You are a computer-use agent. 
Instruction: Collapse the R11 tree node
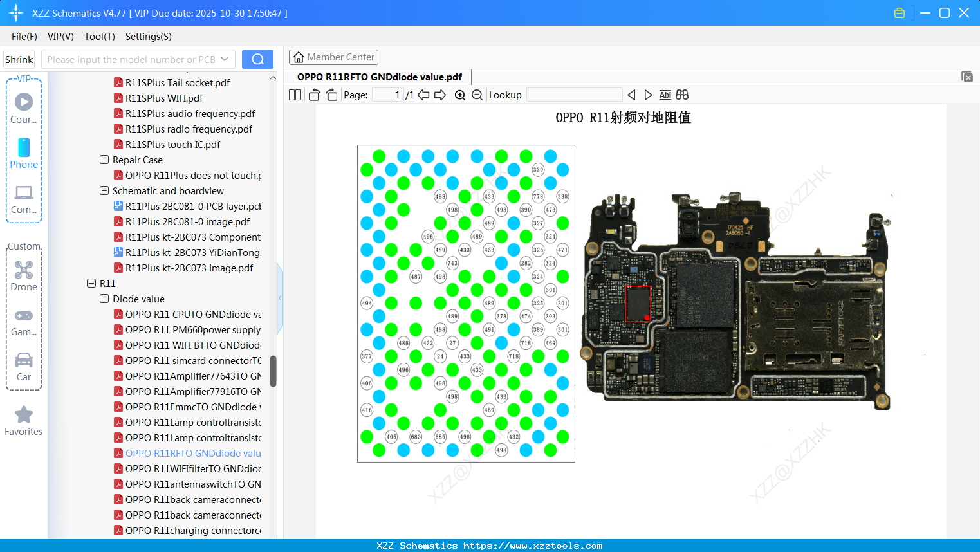[91, 283]
